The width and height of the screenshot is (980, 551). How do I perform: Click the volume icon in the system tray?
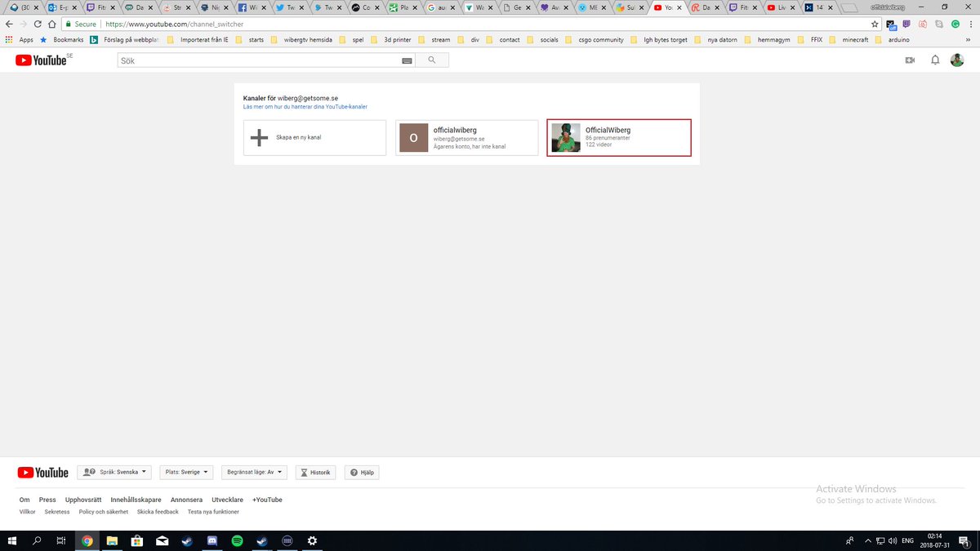tap(893, 540)
